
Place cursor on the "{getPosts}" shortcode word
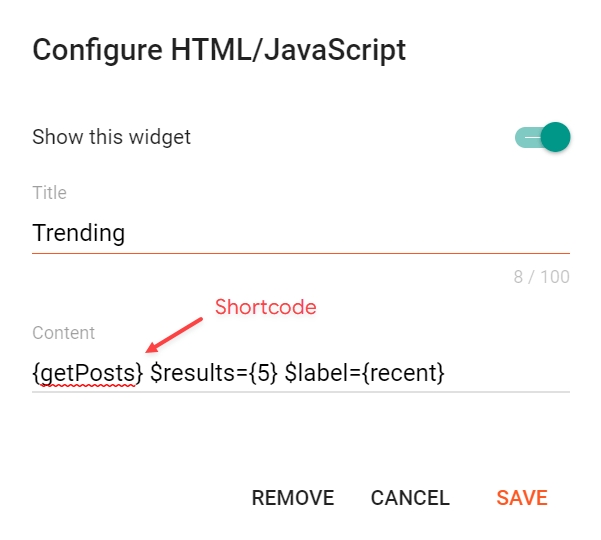coord(87,373)
